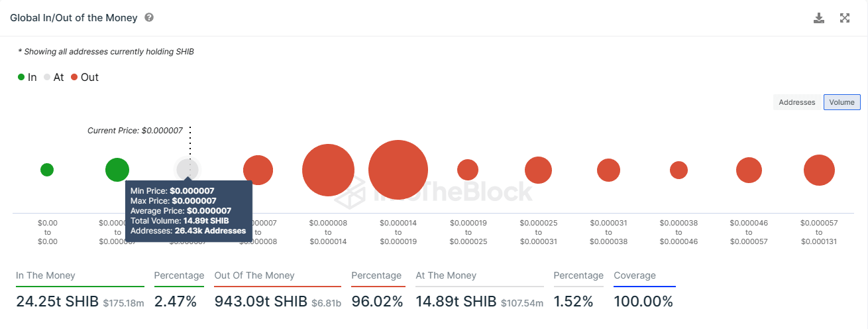Download the chart using the download icon
The image size is (868, 329).
(x=819, y=18)
